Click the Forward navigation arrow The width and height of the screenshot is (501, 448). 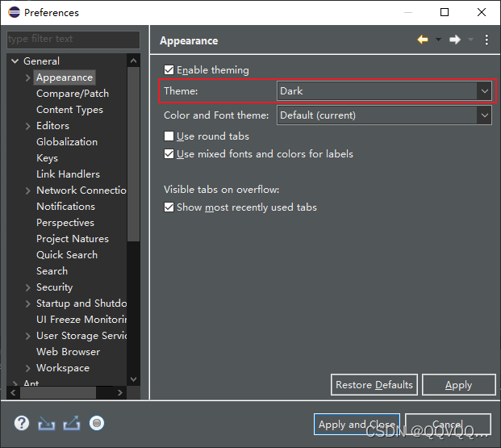pyautogui.click(x=455, y=40)
